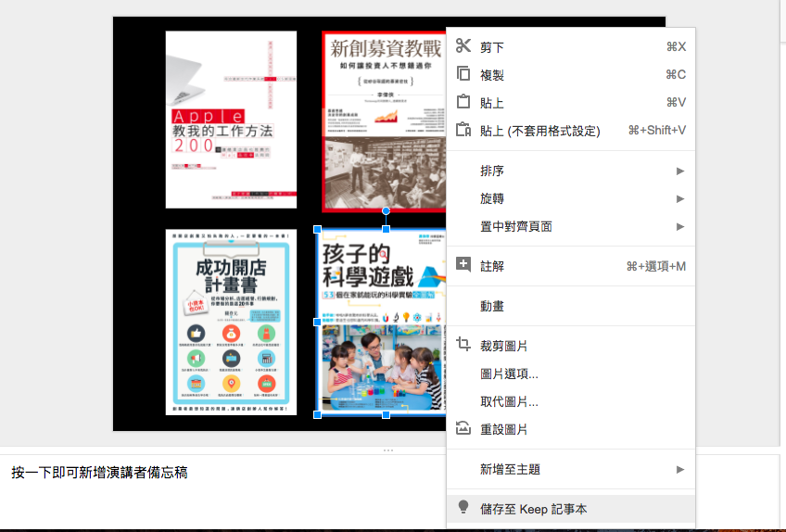Click the rotation handle above selected image

[x=386, y=211]
